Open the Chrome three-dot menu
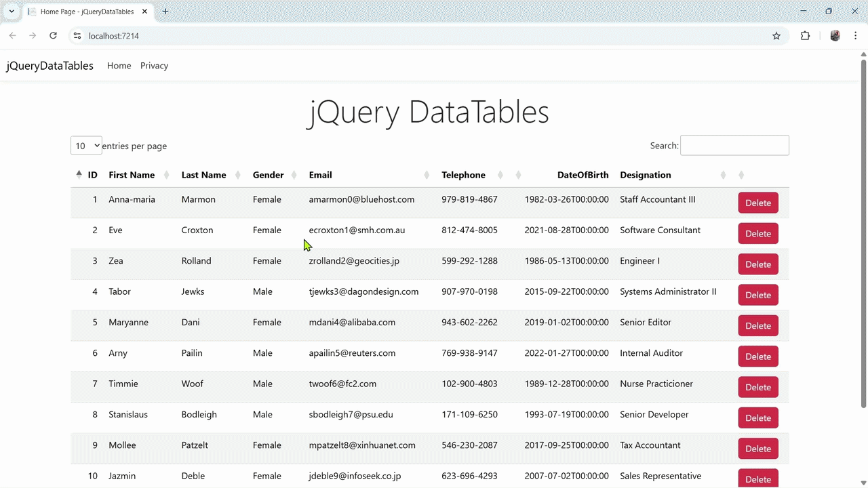Viewport: 868px width, 488px height. (x=856, y=36)
